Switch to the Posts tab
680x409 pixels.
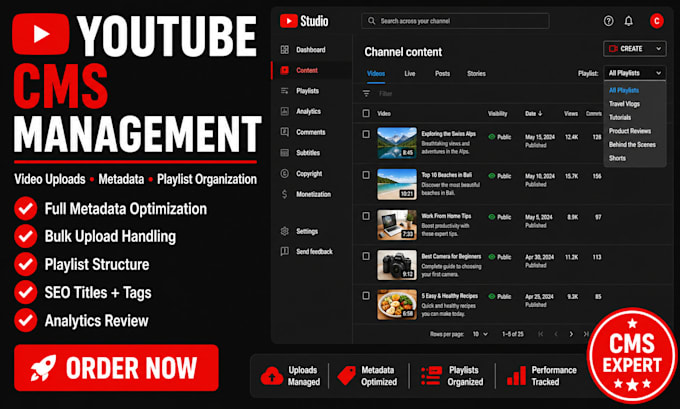(x=442, y=74)
